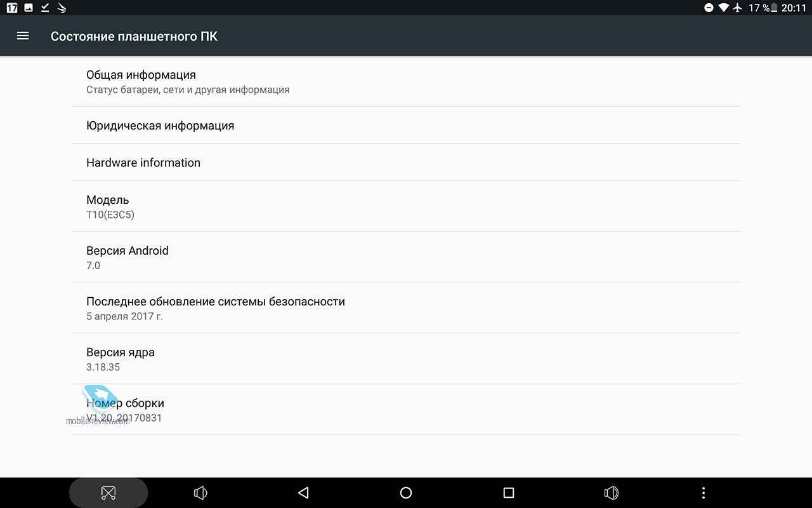Tap the Back triangle navigation button
The image size is (812, 508).
303,493
